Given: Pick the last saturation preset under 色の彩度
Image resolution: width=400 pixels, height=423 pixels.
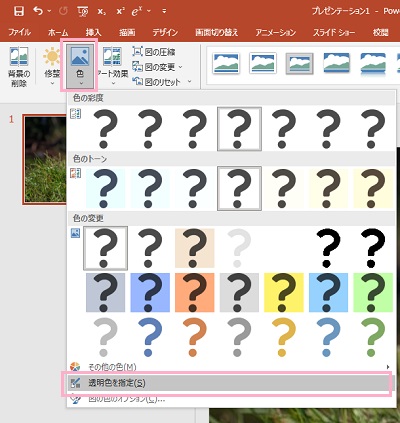Looking at the screenshot, I should 373,129.
